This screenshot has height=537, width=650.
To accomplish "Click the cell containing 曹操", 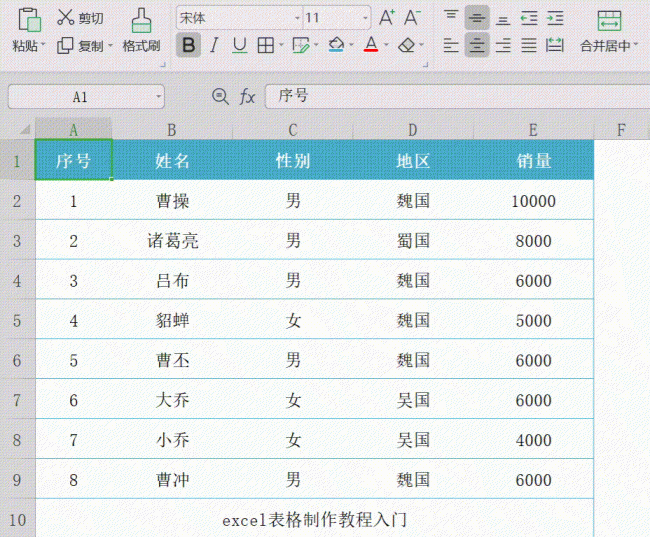I will click(x=172, y=201).
